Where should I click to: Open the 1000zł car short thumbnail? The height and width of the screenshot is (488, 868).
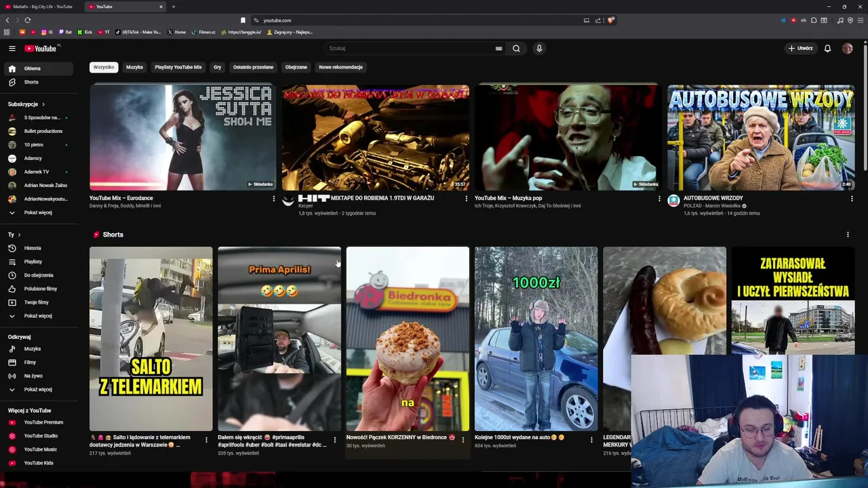tap(536, 339)
